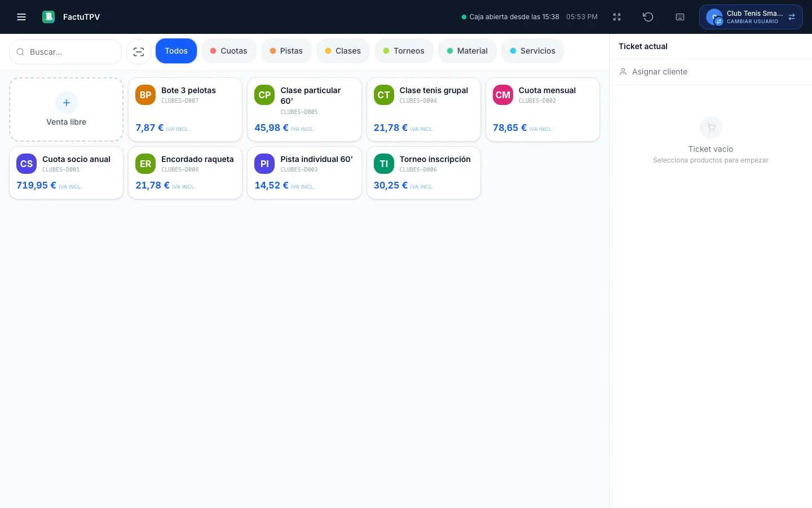Open the on-screen keyboard icon
Viewport: 812px width, 508px height.
pyautogui.click(x=680, y=17)
